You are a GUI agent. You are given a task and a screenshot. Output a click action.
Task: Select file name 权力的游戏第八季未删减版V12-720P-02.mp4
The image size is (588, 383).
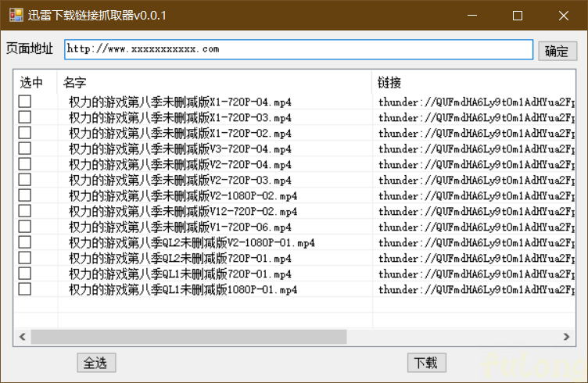[x=183, y=211]
